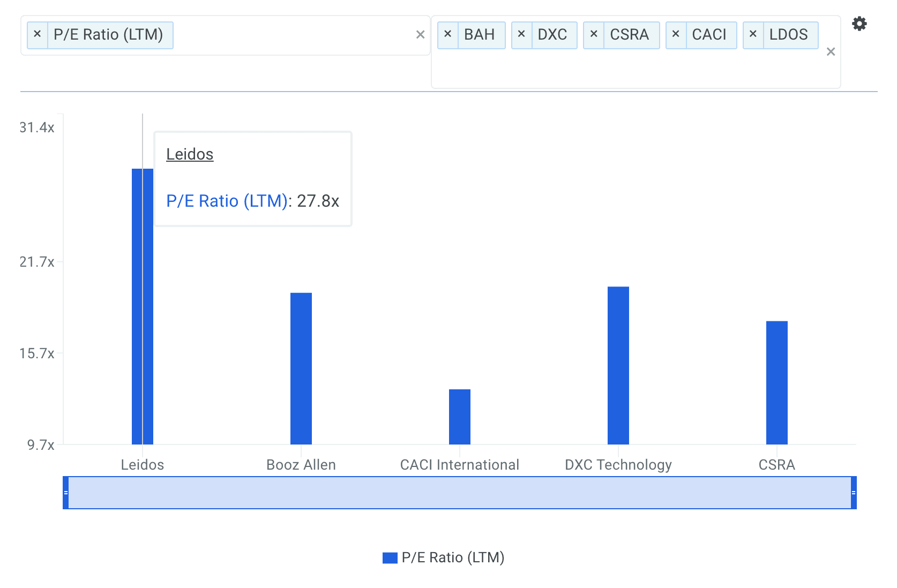Remove the CACI ticker tag
897x588 pixels.
(x=676, y=35)
